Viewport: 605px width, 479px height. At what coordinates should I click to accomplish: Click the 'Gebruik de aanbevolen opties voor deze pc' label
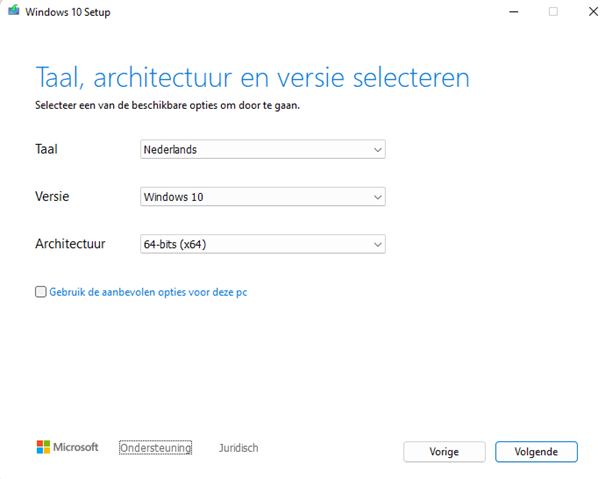point(148,292)
